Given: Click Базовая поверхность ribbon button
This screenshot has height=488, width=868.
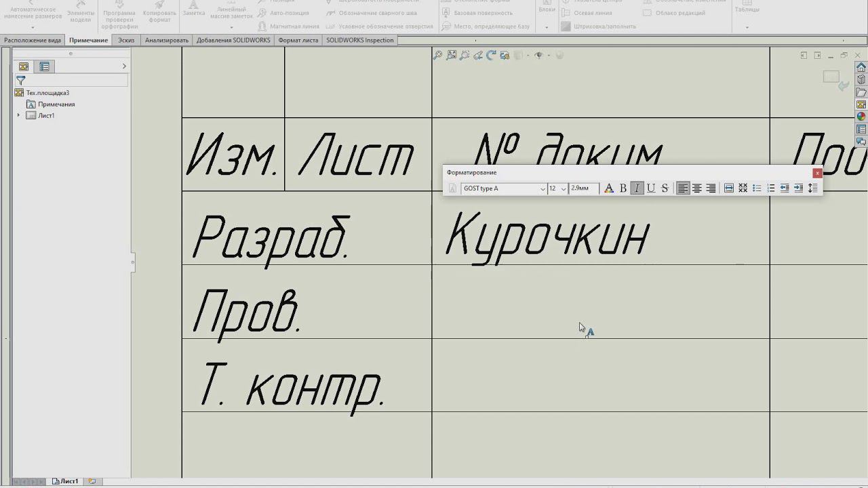Looking at the screenshot, I should (476, 13).
